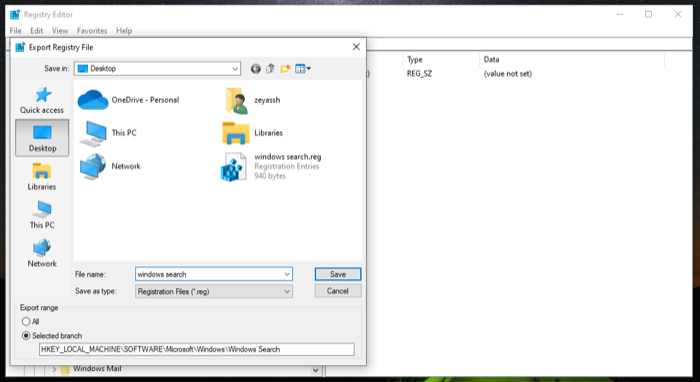Click the selected branch path field
Screen dimensions: 700x382
(x=196, y=349)
